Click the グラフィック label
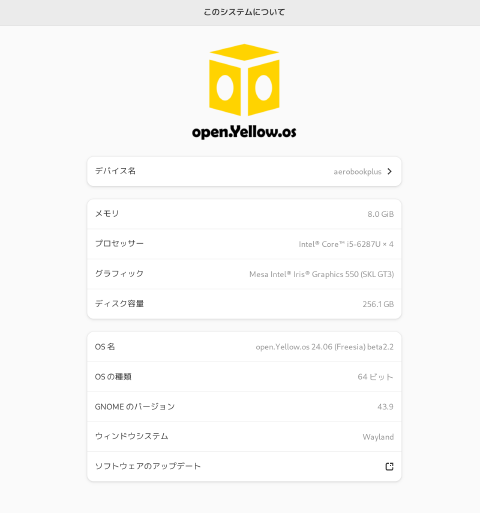 pos(119,274)
